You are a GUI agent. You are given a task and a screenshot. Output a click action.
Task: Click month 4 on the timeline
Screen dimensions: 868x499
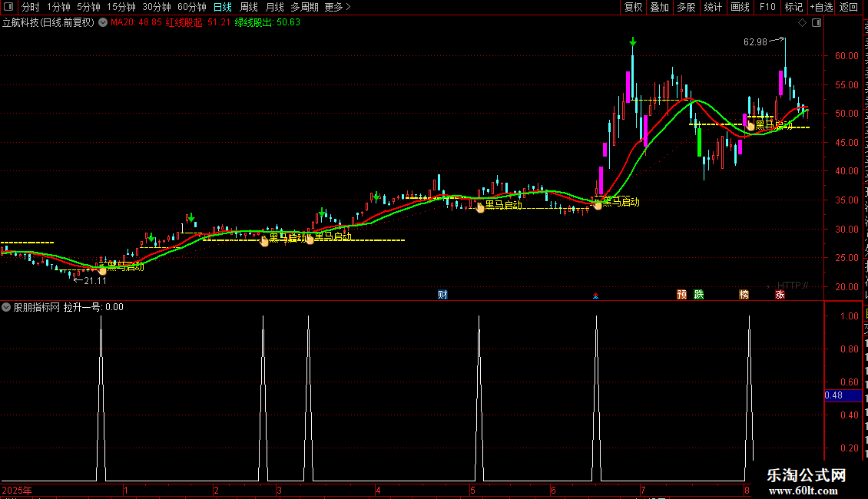pyautogui.click(x=378, y=491)
